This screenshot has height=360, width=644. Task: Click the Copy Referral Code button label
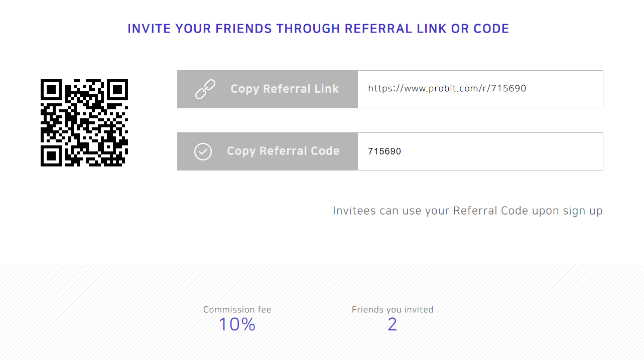click(283, 151)
